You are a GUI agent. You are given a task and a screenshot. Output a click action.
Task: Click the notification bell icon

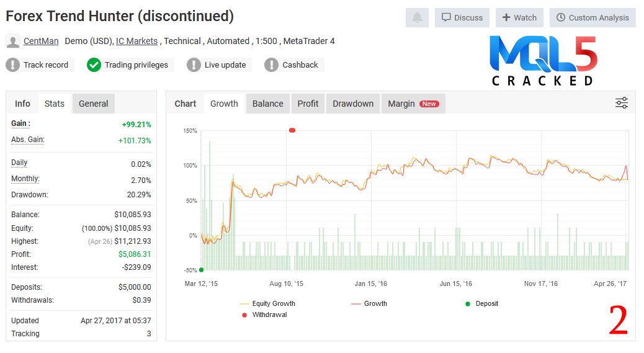(417, 17)
